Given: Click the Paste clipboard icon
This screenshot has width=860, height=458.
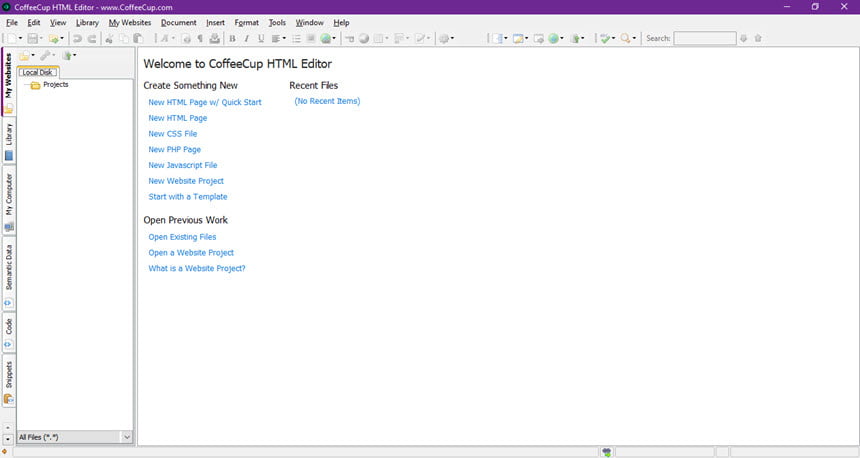Looking at the screenshot, I should tap(138, 38).
